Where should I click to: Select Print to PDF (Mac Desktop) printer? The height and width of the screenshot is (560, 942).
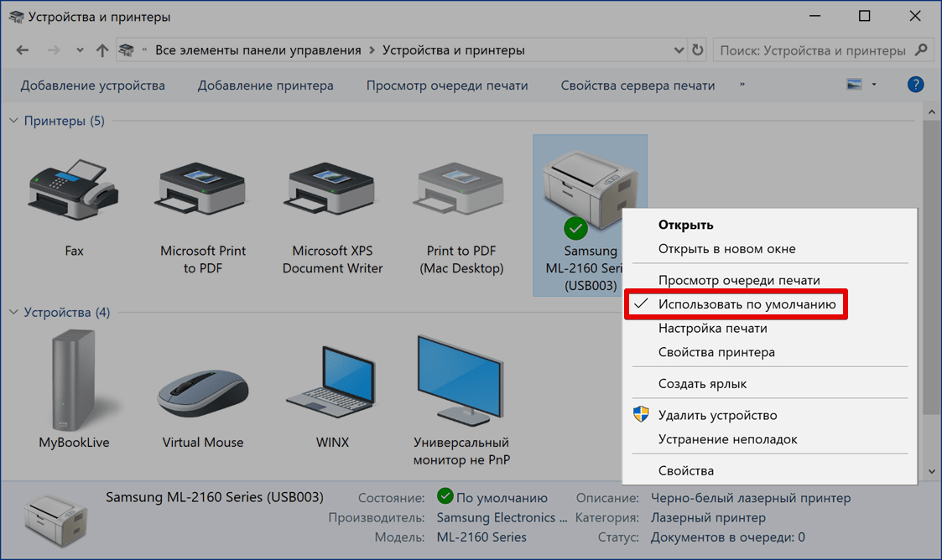[x=461, y=191]
